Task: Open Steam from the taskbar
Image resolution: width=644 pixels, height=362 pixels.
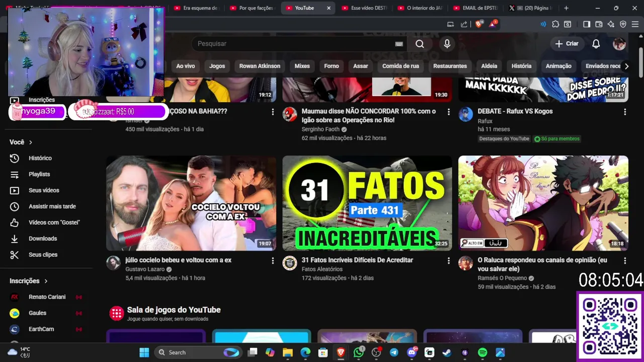Action: (x=447, y=352)
